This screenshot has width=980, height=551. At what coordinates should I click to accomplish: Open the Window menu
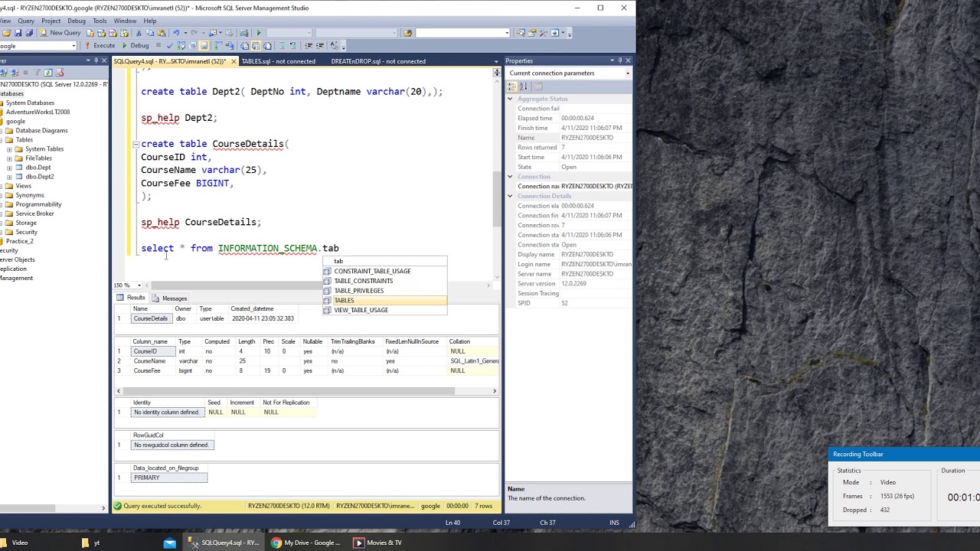click(x=125, y=21)
